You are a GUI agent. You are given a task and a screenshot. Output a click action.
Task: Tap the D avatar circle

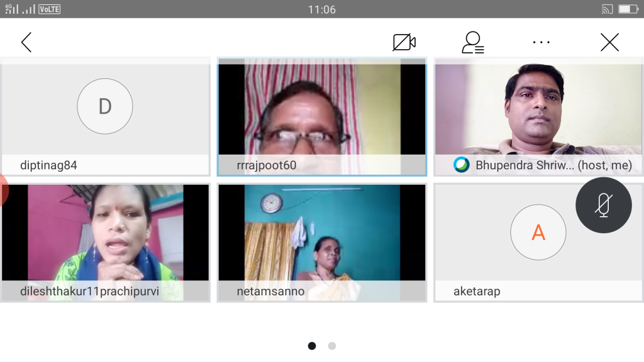pyautogui.click(x=104, y=106)
